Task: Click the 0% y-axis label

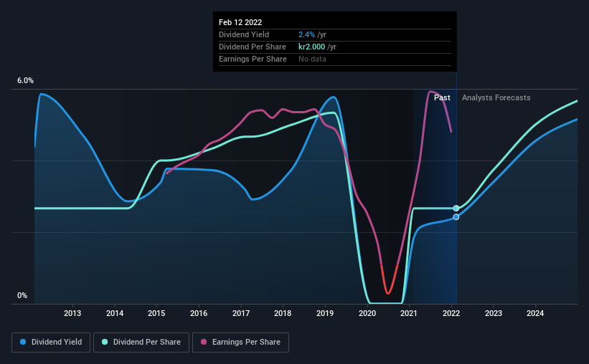Action: coord(22,296)
